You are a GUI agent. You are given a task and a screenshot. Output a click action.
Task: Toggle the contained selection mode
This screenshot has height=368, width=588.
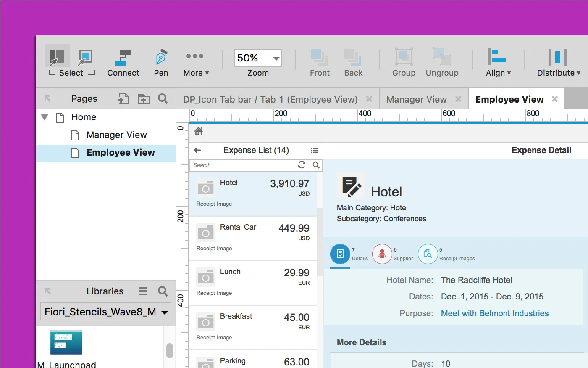(x=85, y=57)
